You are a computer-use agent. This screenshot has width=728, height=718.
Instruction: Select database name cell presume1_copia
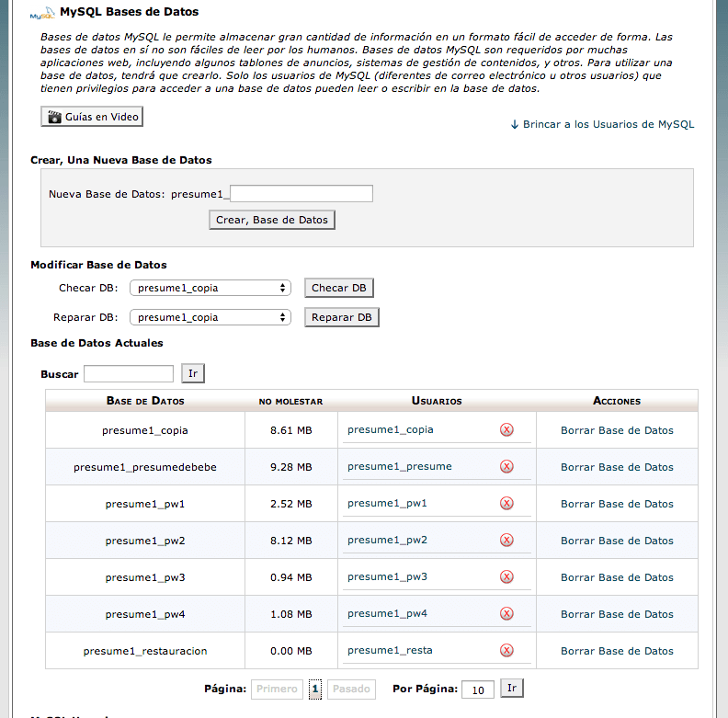click(x=145, y=430)
